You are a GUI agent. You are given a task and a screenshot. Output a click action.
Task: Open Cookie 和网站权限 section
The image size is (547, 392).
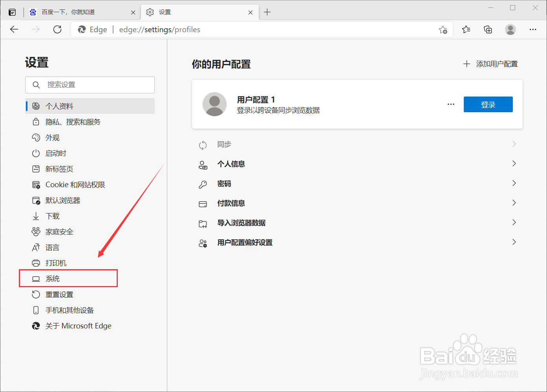(90, 184)
